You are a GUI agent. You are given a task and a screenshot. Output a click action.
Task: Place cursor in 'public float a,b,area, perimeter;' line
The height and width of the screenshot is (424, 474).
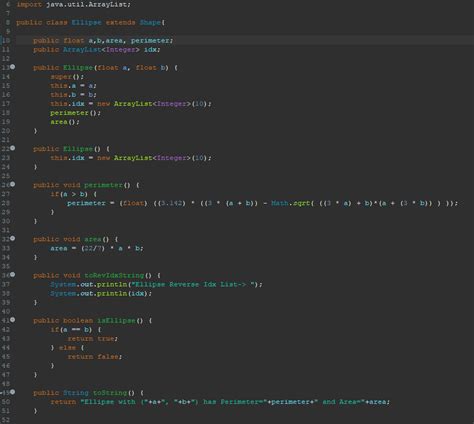tap(103, 41)
